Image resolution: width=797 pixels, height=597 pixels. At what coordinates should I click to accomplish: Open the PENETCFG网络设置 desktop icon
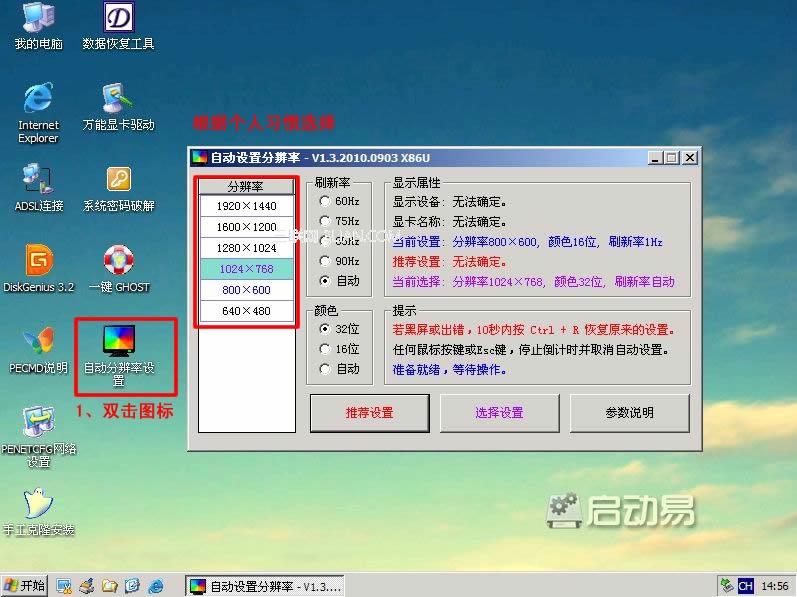(39, 437)
